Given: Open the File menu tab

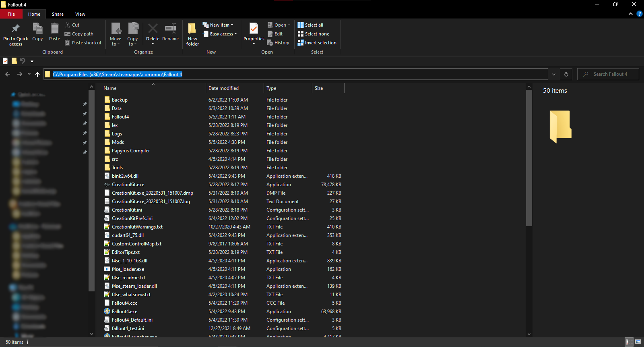Looking at the screenshot, I should (x=11, y=14).
